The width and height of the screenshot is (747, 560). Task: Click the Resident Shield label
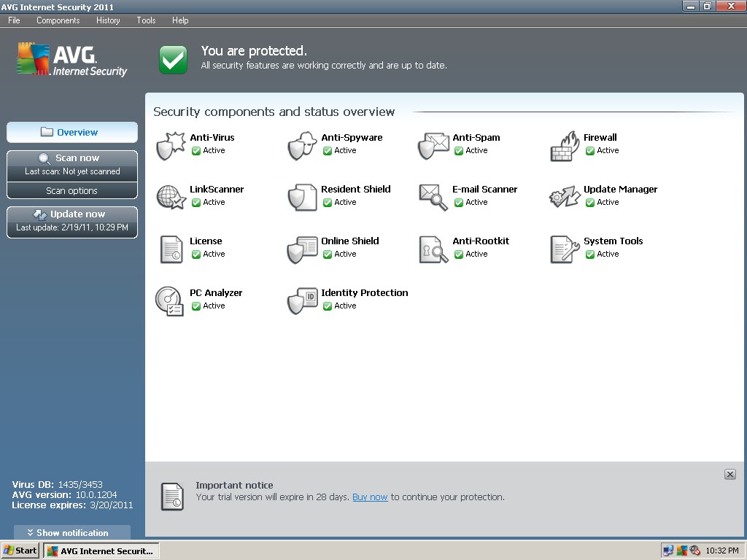pyautogui.click(x=356, y=189)
